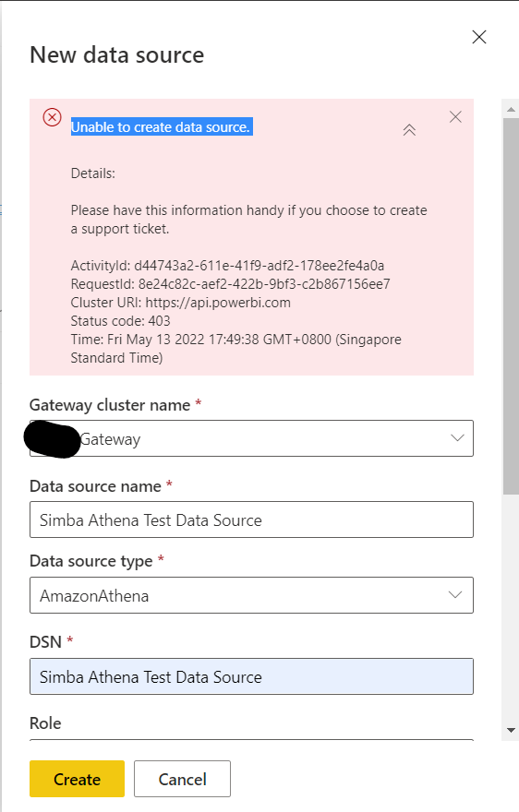Close the New data source panel

point(479,37)
